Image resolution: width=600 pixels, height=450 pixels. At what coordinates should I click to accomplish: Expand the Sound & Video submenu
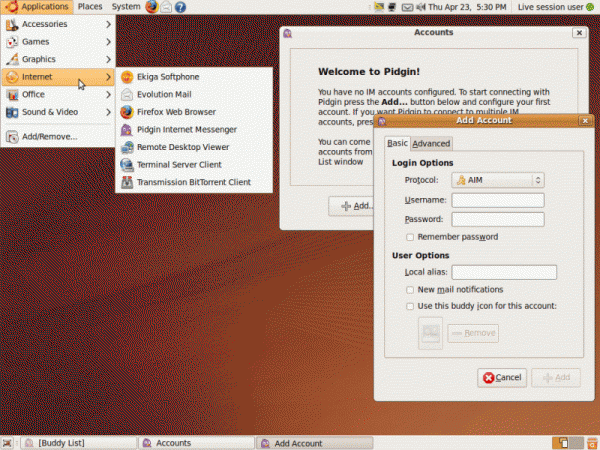58,112
